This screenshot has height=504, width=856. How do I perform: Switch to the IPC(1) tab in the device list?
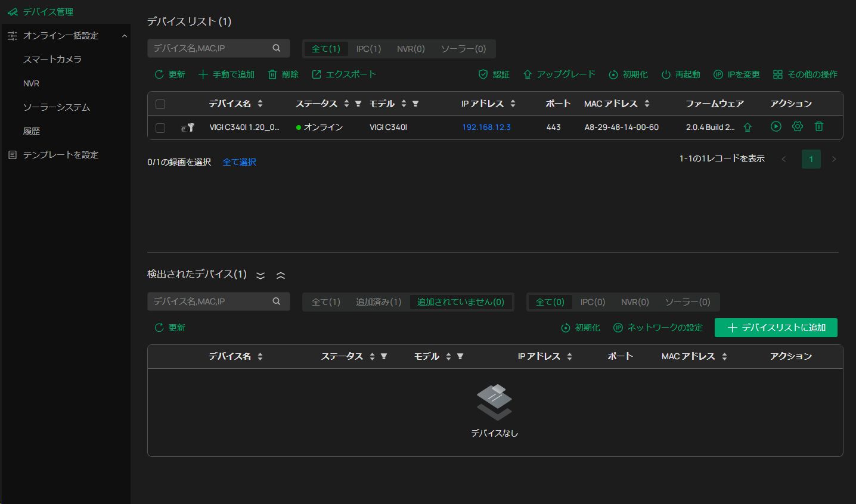(x=368, y=49)
